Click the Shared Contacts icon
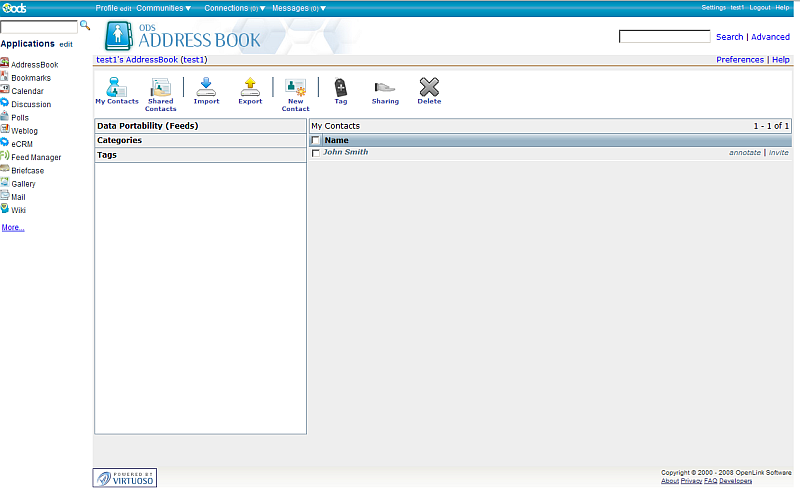The width and height of the screenshot is (800, 498). [x=160, y=87]
